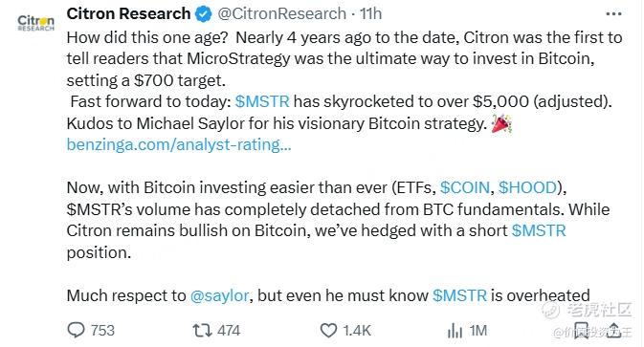Open the $HOOD cashtag
Image resolution: width=644 pixels, height=347 pixels.
527,187
